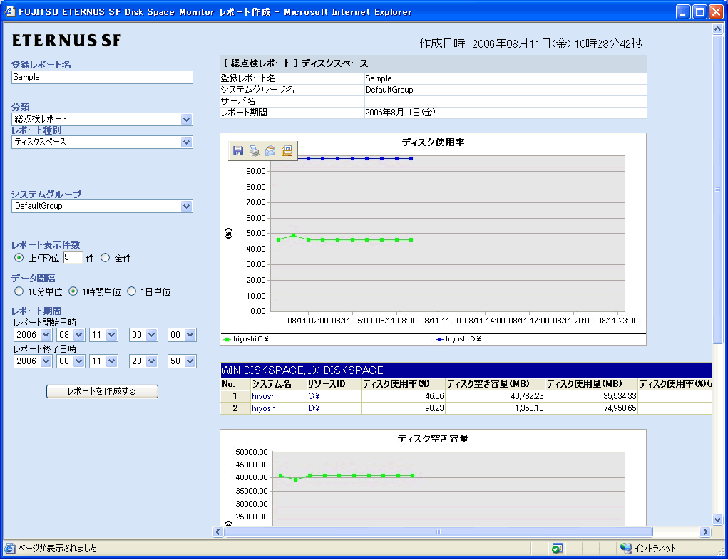This screenshot has width=728, height=560.
Task: Click the send image by email icon
Action: 270,151
